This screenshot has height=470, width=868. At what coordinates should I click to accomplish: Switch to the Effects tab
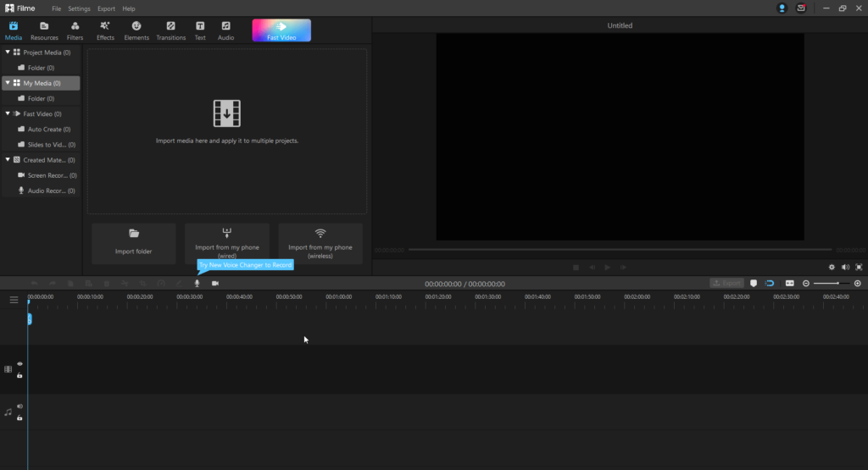tap(105, 30)
